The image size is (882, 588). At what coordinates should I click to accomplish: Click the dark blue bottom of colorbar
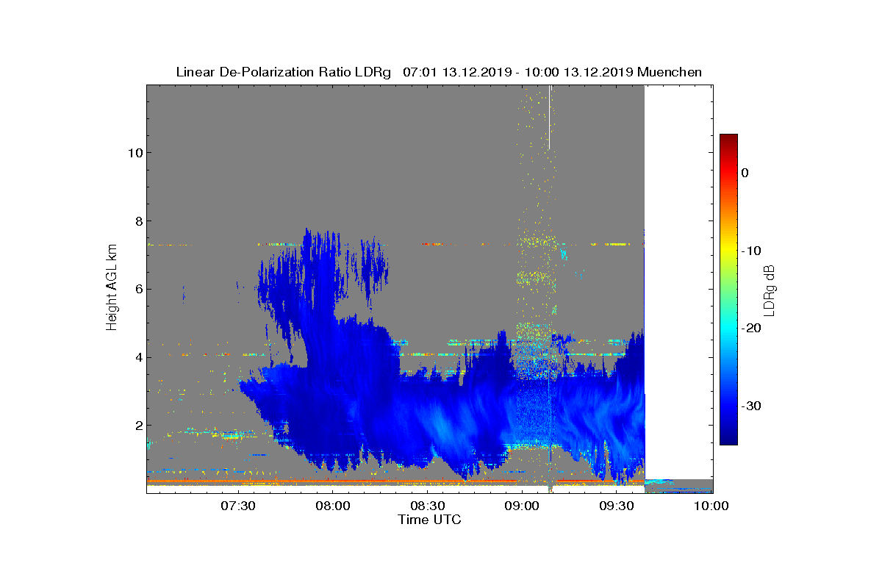click(728, 440)
